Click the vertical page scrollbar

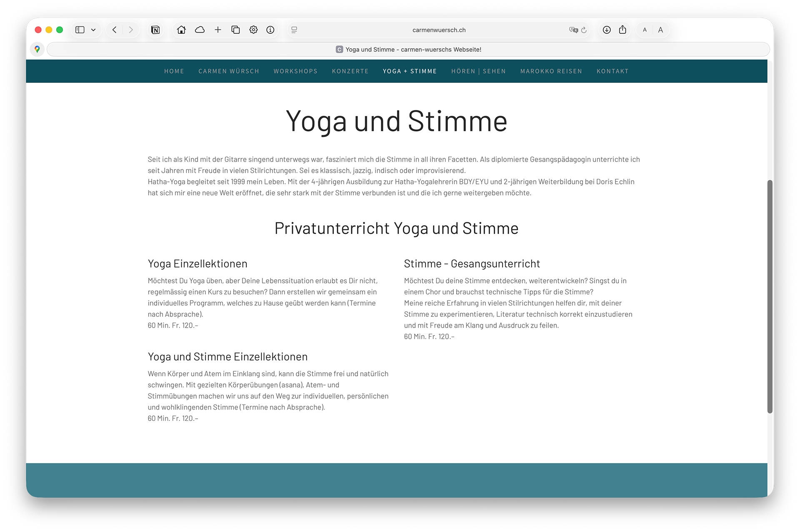pos(770,296)
